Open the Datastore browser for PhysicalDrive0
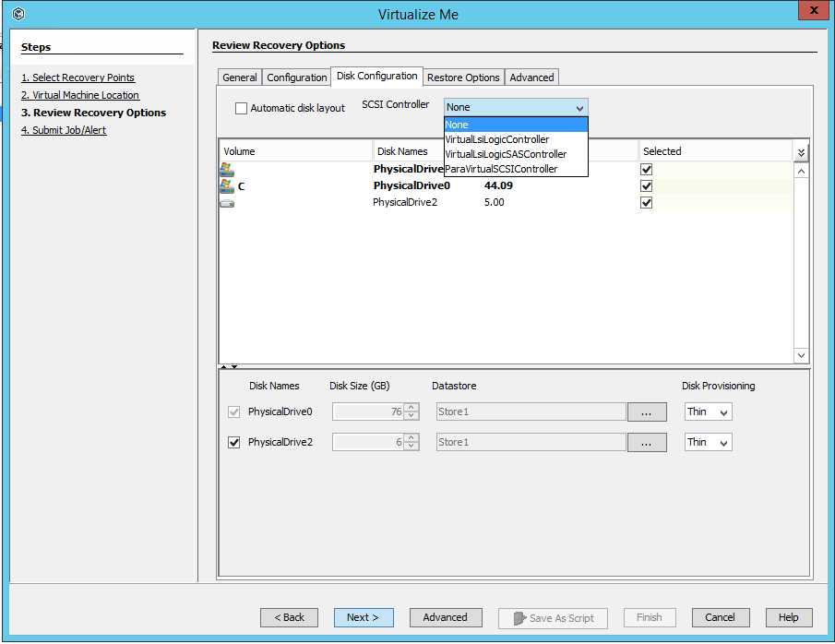Viewport: 835px width, 644px height. (647, 411)
